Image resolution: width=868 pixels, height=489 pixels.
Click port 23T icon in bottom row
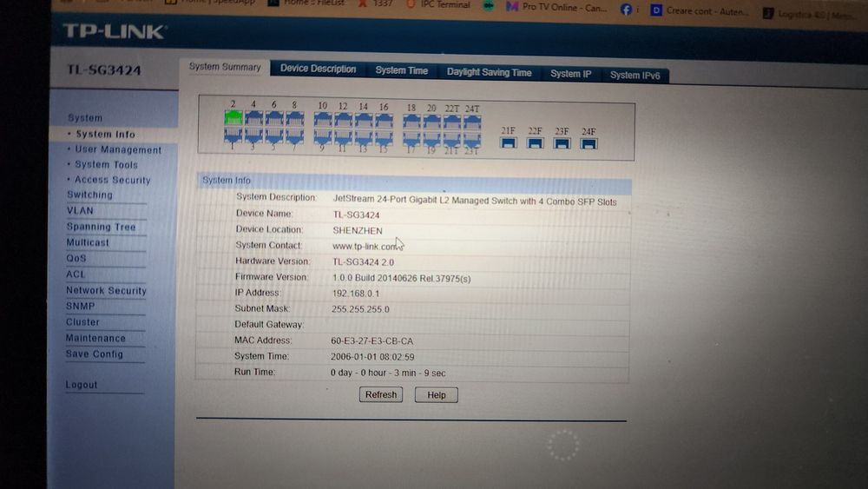pos(472,140)
